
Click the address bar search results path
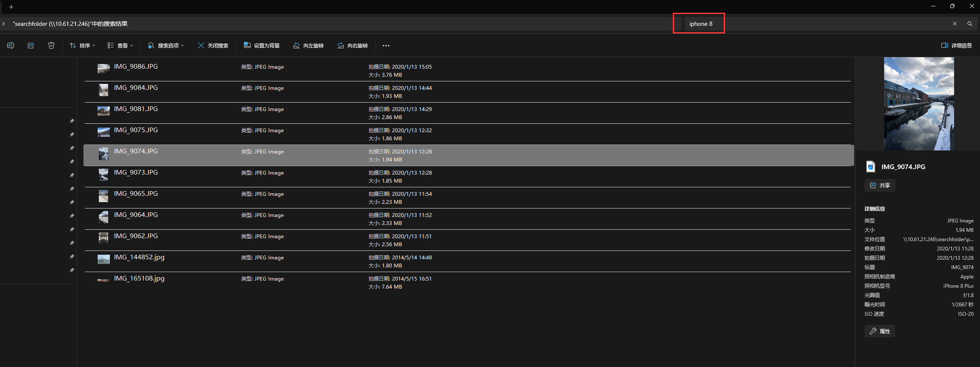click(x=70, y=24)
